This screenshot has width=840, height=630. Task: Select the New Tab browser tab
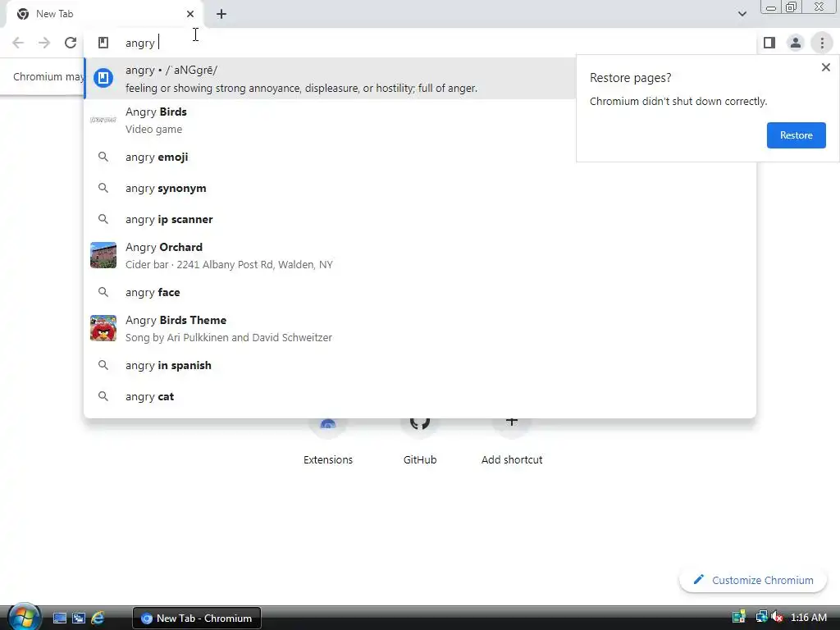[x=103, y=14]
